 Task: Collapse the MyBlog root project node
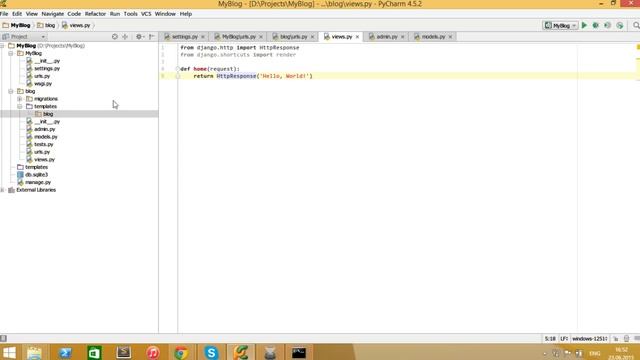3,46
